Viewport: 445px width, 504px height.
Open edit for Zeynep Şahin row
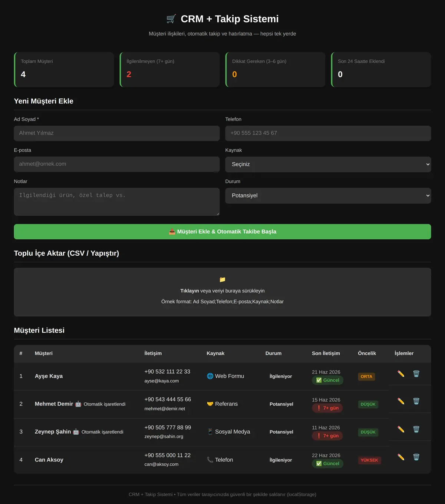point(401,429)
